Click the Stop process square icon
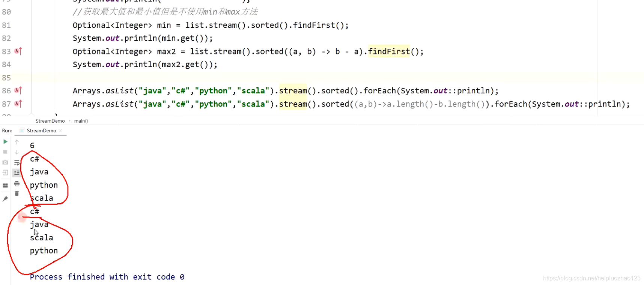 pyautogui.click(x=5, y=152)
